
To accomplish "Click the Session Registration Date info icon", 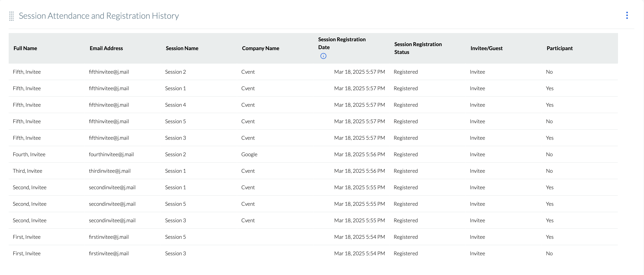I will pyautogui.click(x=323, y=56).
